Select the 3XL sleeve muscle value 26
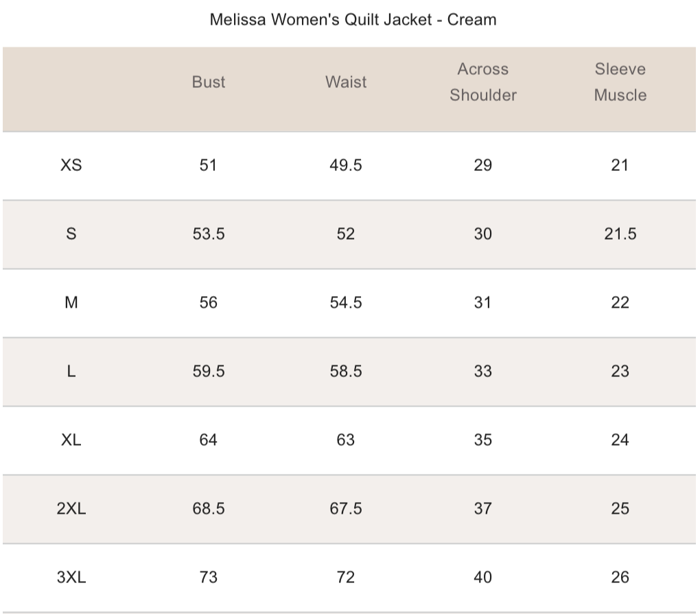This screenshot has width=700, height=614. [x=620, y=578]
